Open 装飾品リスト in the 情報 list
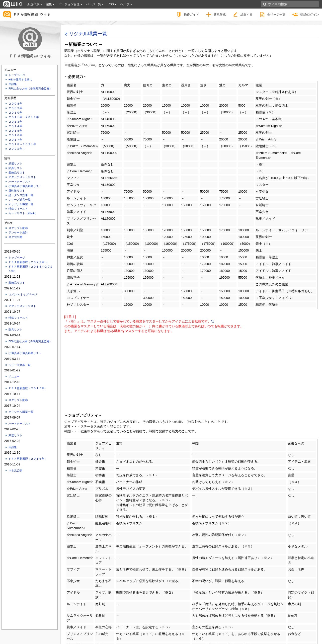 tap(17, 173)
